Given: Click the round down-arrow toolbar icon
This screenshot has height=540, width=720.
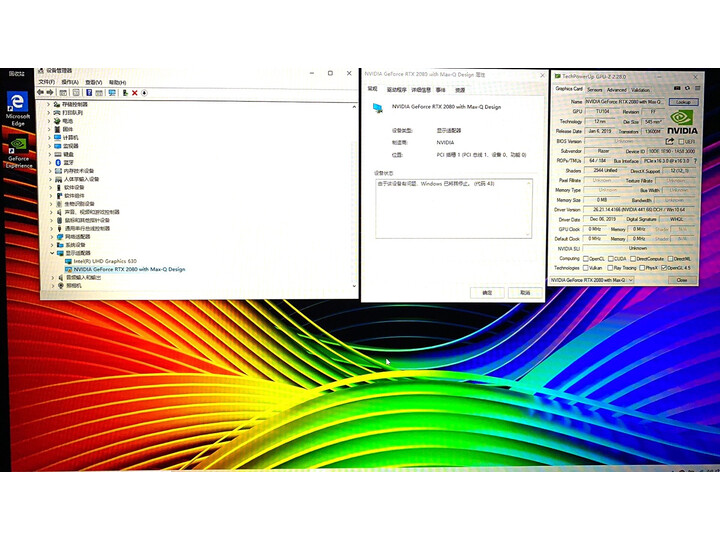Looking at the screenshot, I should 144,93.
